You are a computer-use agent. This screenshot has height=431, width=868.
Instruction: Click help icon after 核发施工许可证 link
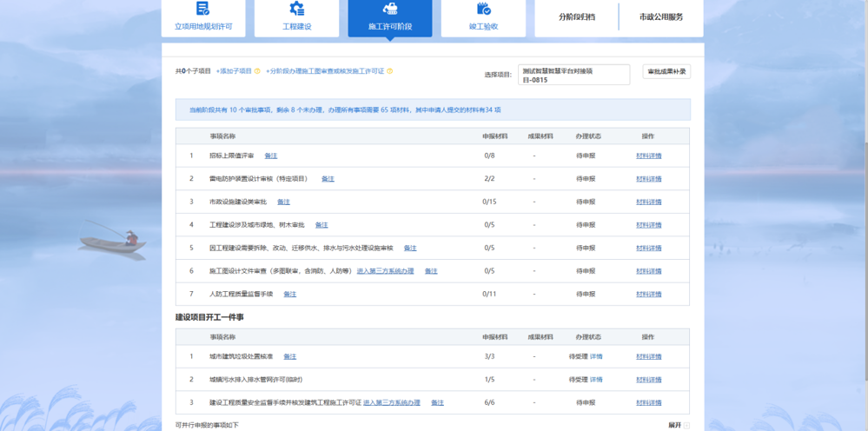point(390,71)
